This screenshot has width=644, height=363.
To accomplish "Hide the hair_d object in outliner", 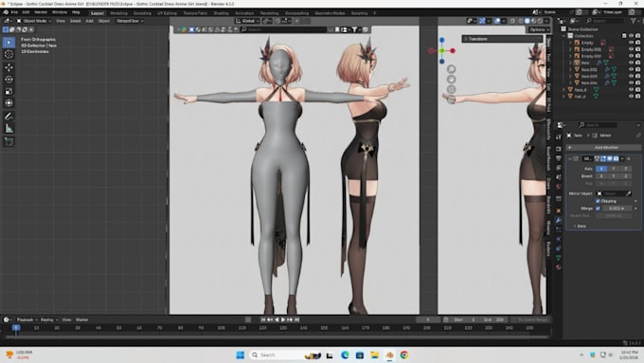I will coord(632,96).
